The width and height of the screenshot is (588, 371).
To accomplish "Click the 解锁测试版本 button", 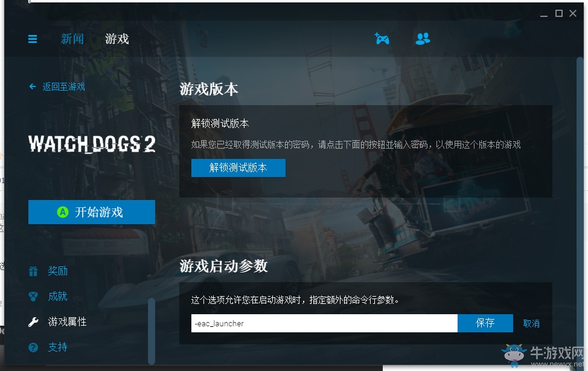I will point(238,168).
